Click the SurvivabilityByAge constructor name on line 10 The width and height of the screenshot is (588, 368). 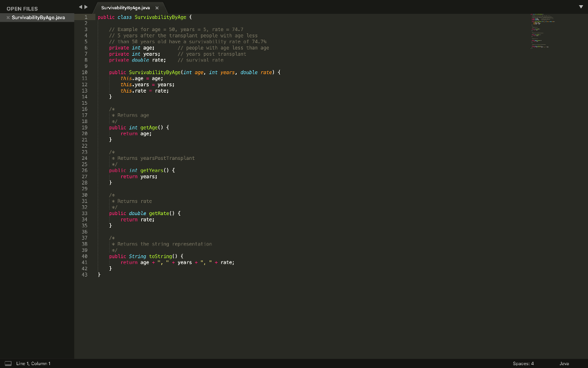pyautogui.click(x=154, y=72)
